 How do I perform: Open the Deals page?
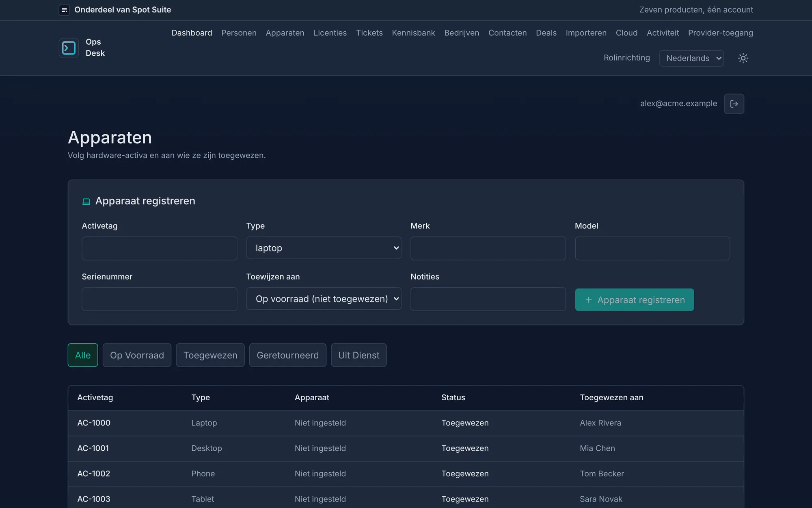(546, 33)
